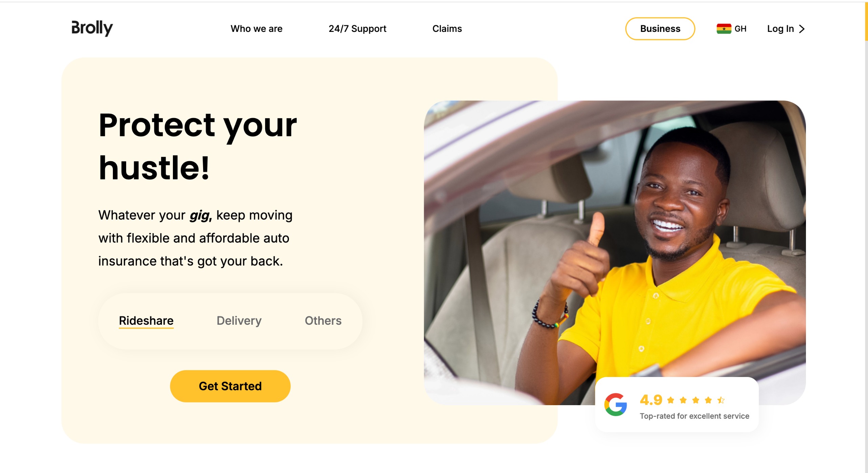Click the 4.9 rating number
Viewport: 868px width, 473px height.
click(651, 400)
